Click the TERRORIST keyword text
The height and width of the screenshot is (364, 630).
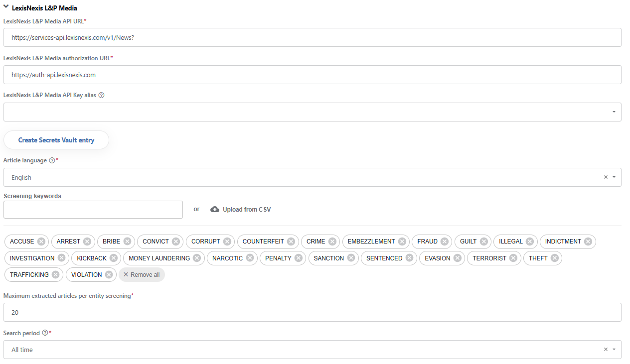tap(489, 258)
